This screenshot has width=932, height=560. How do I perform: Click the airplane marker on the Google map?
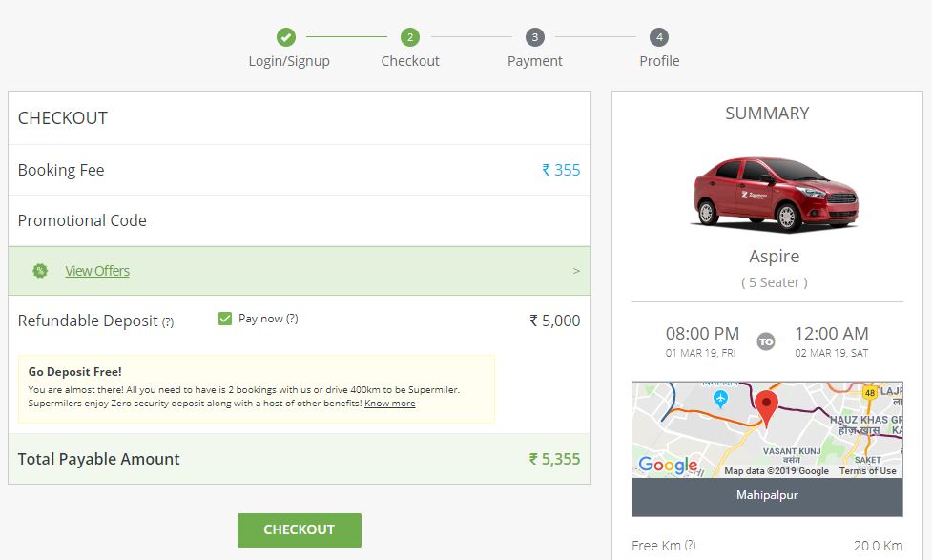tap(721, 399)
